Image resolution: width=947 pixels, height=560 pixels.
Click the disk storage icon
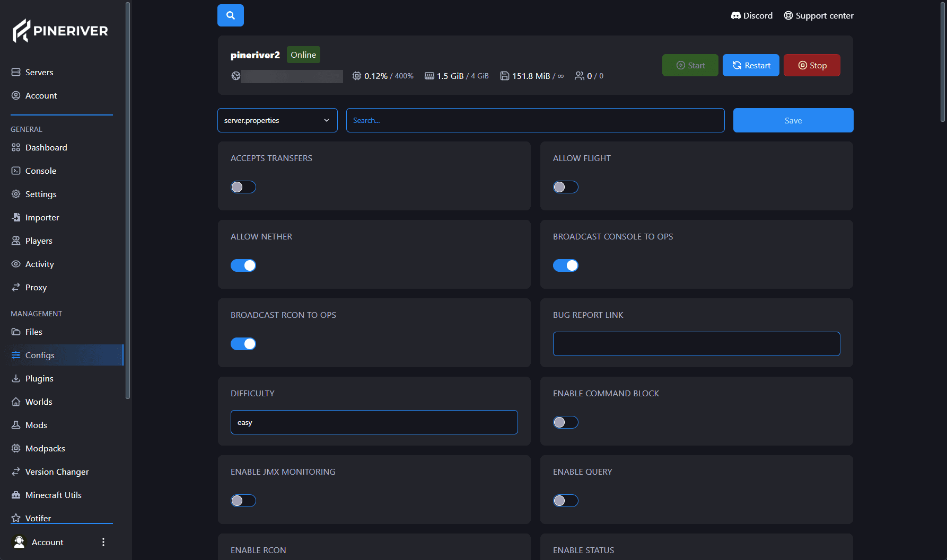[x=505, y=76]
